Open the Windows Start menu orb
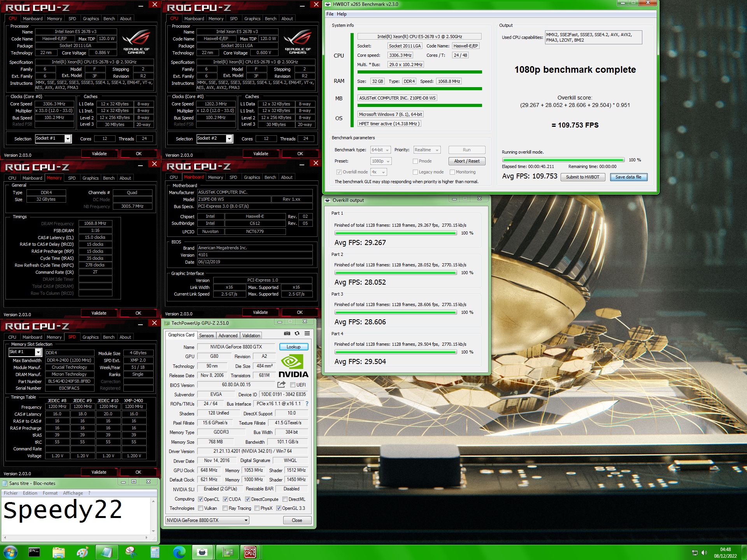This screenshot has height=560, width=747. point(11,552)
